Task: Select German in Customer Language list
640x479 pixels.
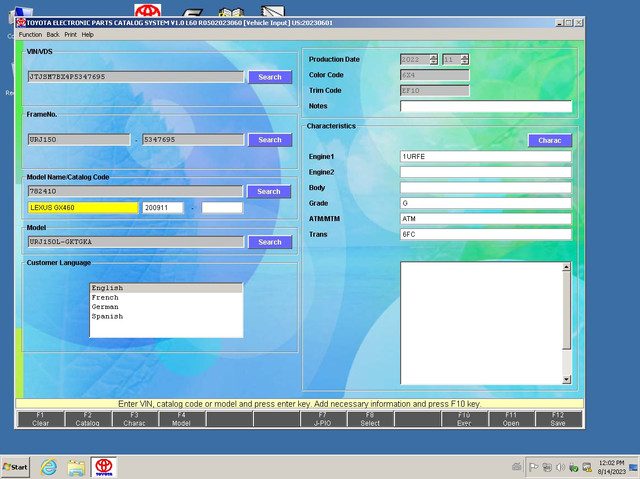Action: click(x=166, y=307)
